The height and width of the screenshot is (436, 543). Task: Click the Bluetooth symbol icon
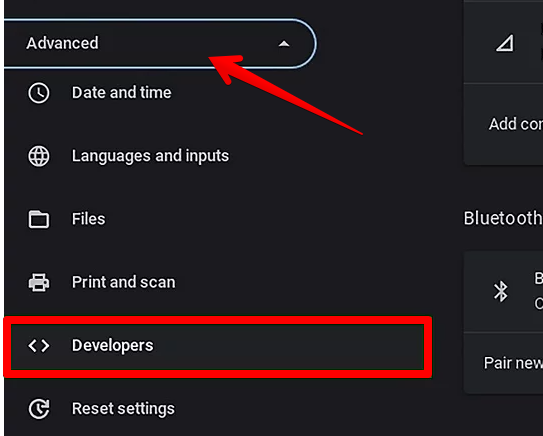(x=500, y=291)
